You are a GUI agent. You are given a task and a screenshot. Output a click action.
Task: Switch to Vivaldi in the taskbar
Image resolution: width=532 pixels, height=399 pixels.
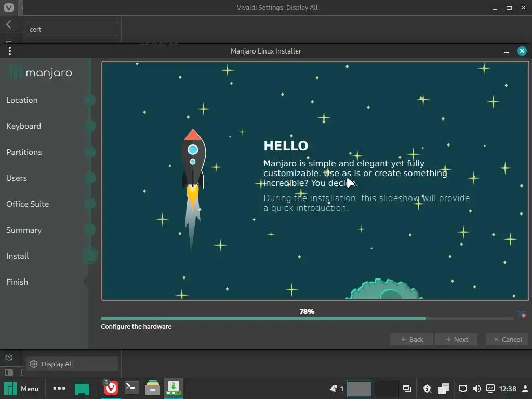tap(111, 388)
